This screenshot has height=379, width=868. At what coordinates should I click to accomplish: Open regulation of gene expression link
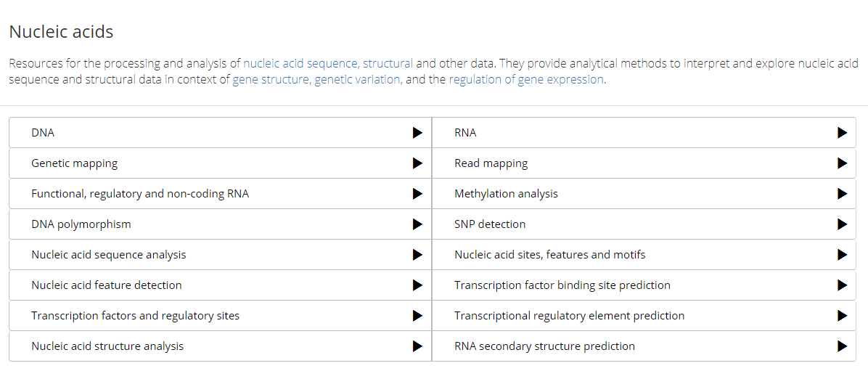click(x=526, y=79)
